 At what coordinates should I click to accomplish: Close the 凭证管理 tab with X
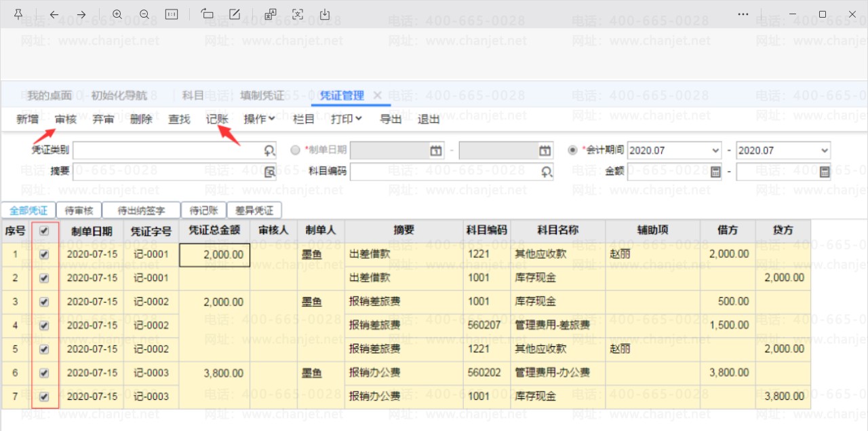[378, 96]
